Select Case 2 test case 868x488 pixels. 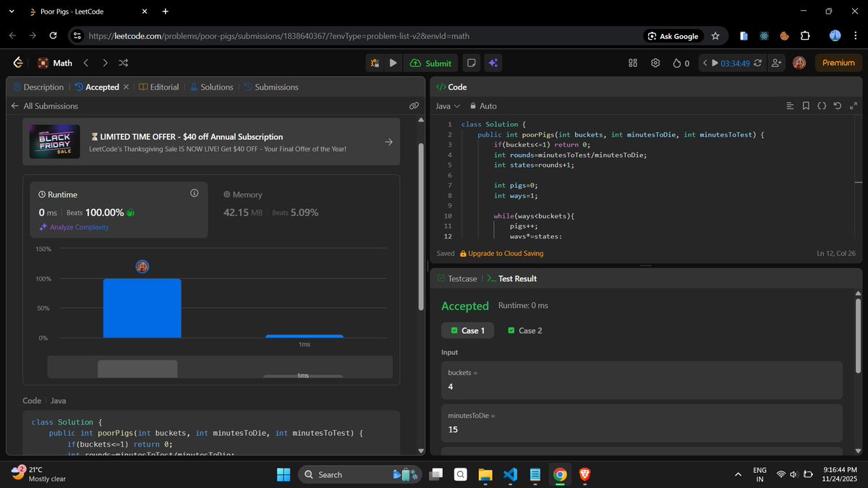[x=525, y=330]
